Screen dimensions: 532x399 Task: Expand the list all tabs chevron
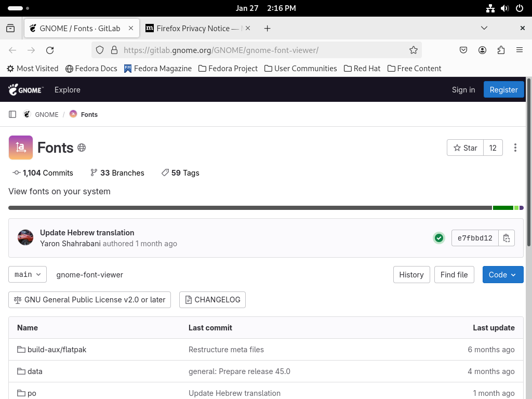(484, 28)
